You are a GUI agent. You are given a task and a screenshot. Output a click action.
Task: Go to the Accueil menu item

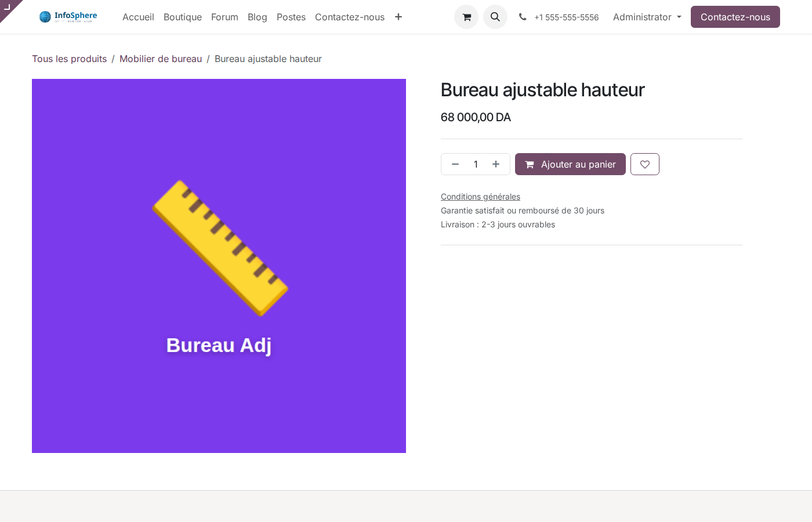138,17
